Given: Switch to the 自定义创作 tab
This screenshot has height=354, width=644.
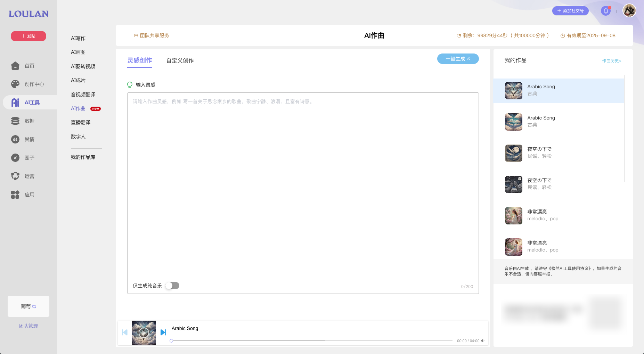Looking at the screenshot, I should [180, 60].
